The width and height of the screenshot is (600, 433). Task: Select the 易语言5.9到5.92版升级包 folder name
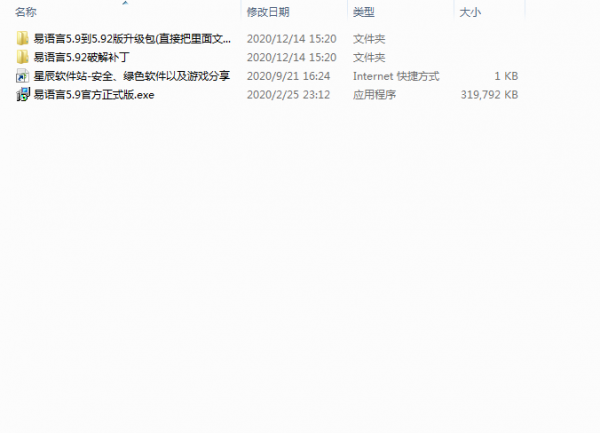click(x=132, y=39)
